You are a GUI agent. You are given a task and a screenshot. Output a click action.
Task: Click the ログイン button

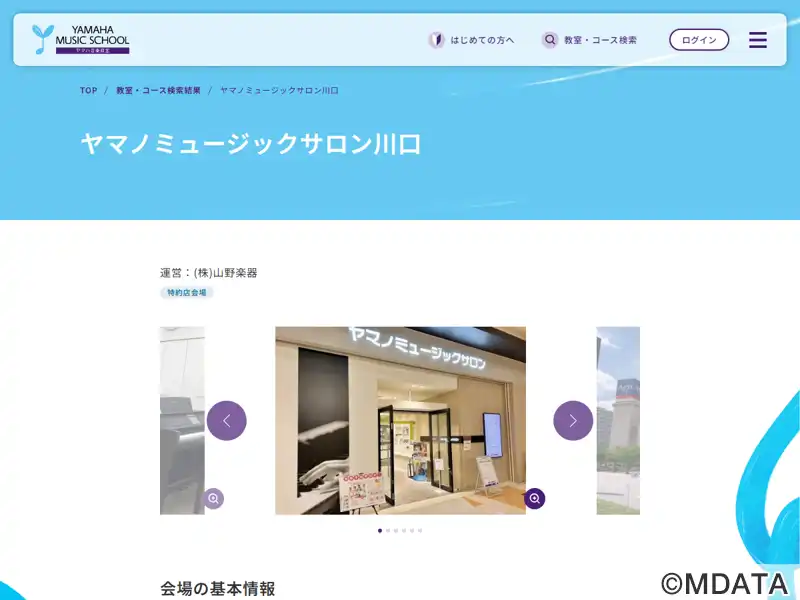coord(699,40)
